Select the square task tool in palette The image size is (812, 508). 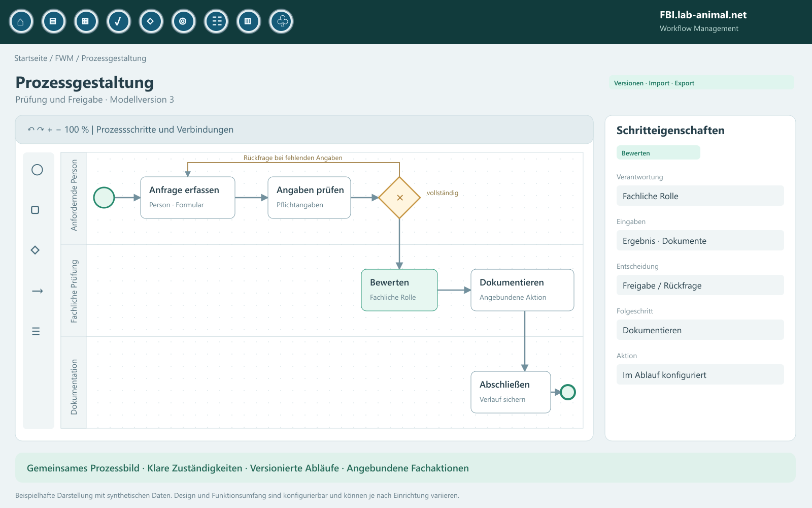click(x=35, y=210)
